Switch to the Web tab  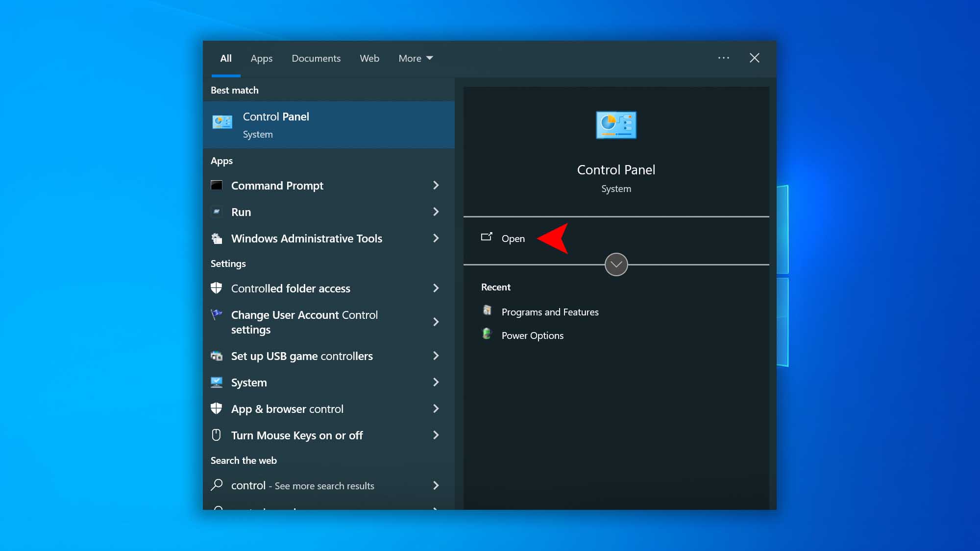click(x=369, y=58)
